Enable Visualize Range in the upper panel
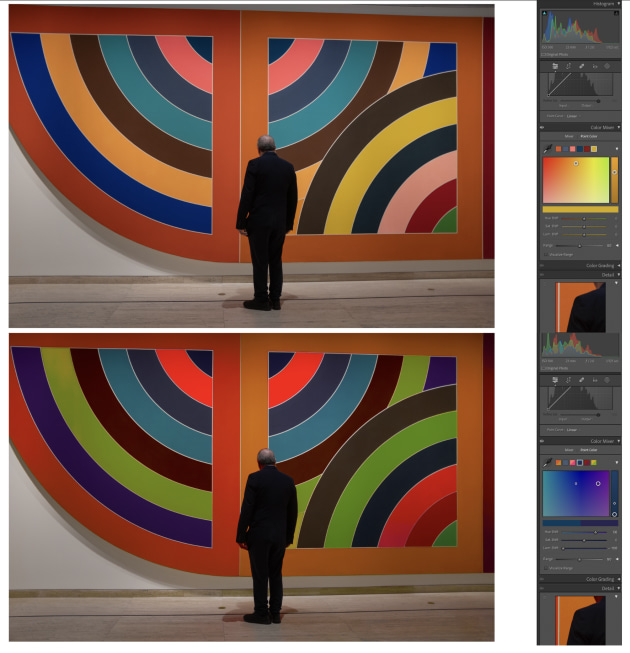The width and height of the screenshot is (630, 653). coord(546,254)
